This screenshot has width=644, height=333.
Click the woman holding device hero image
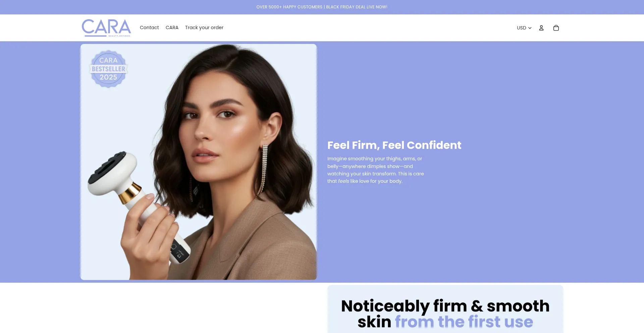tap(199, 162)
